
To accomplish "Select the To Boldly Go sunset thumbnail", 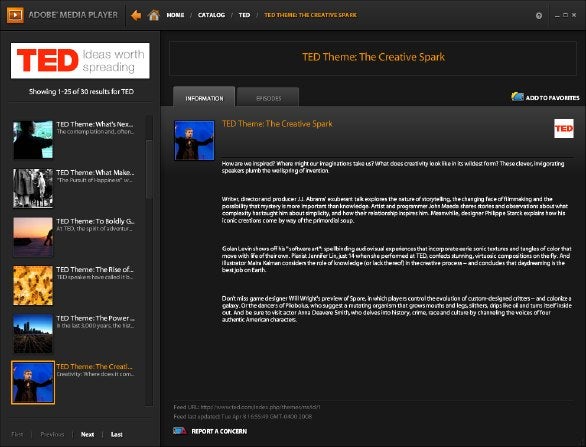I will tap(33, 237).
